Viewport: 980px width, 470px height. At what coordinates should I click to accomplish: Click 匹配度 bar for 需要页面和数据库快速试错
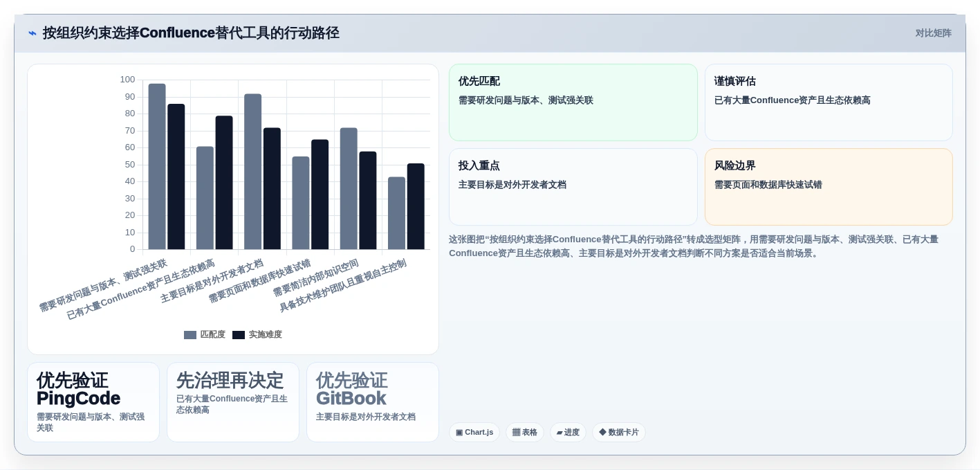point(301,203)
